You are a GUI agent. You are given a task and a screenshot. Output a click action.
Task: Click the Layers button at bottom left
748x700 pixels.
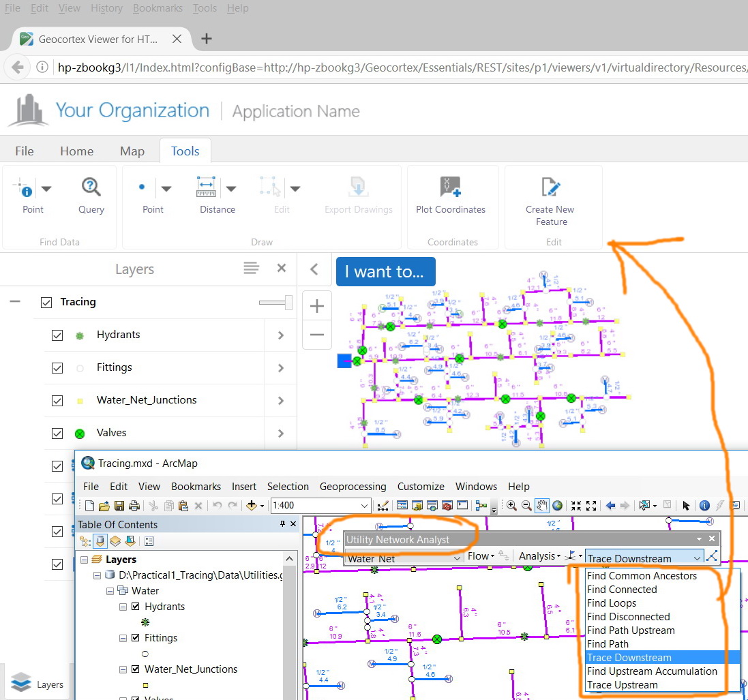click(38, 684)
